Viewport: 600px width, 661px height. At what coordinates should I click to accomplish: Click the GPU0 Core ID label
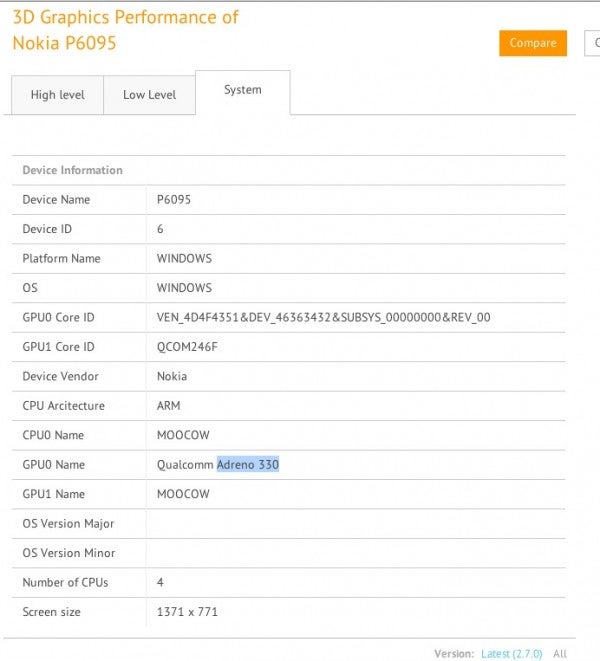(x=58, y=317)
